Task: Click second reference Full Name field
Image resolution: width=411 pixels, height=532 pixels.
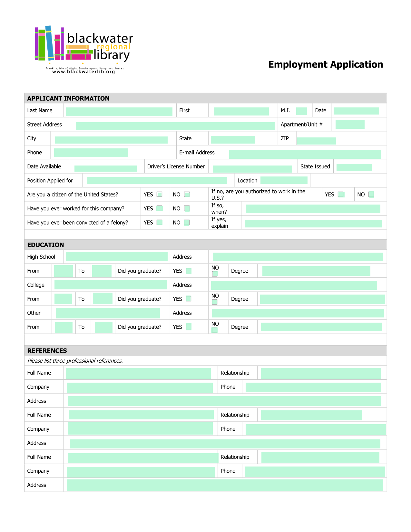Action: coord(141,415)
